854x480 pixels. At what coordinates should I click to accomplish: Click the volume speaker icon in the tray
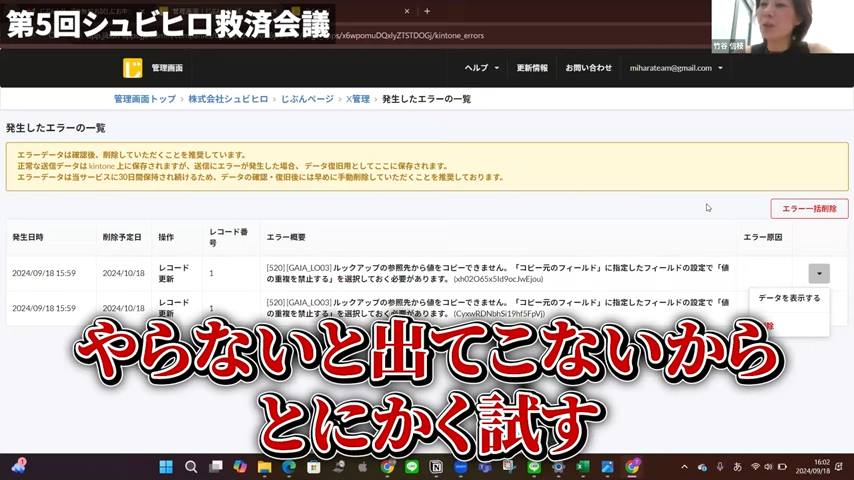768,467
